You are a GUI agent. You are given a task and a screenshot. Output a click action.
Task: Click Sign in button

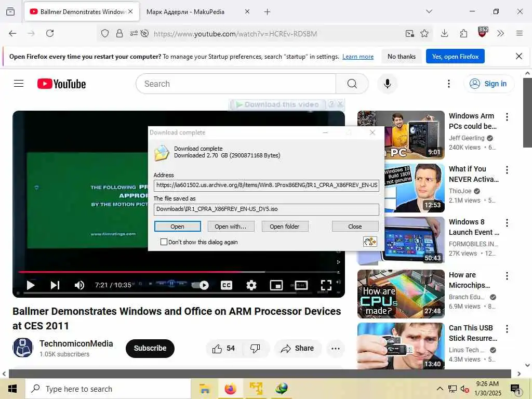coord(489,84)
